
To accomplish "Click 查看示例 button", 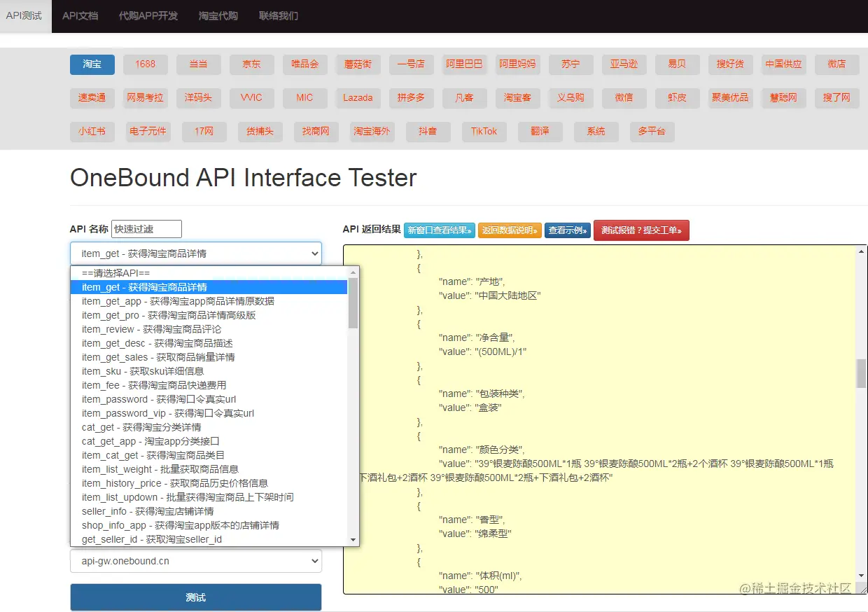I will [x=568, y=230].
